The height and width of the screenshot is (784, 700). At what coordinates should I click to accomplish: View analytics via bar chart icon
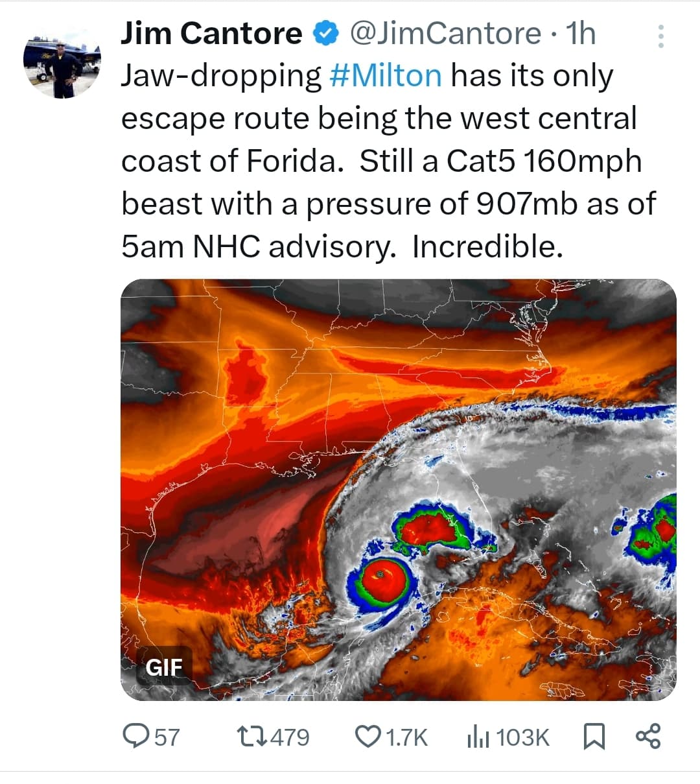478,737
